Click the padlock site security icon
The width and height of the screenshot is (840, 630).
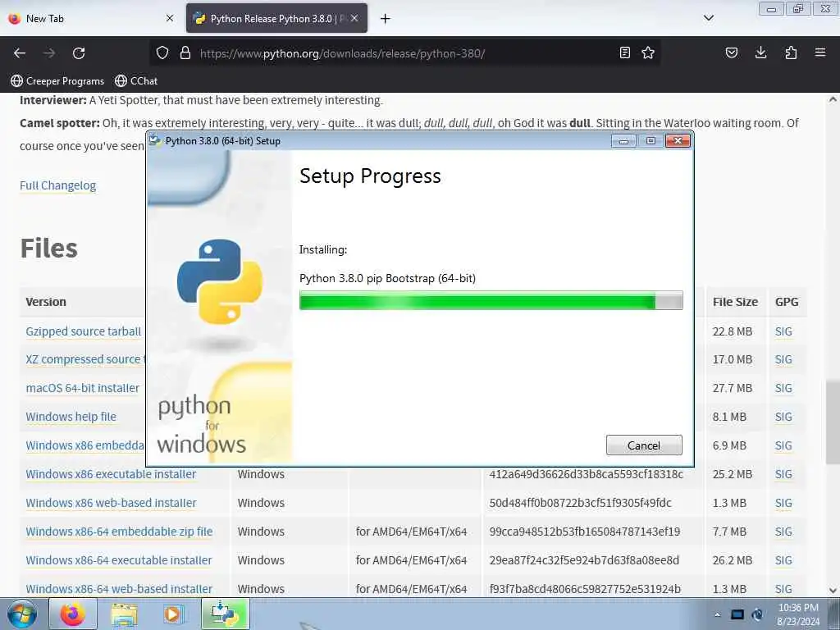(x=185, y=53)
